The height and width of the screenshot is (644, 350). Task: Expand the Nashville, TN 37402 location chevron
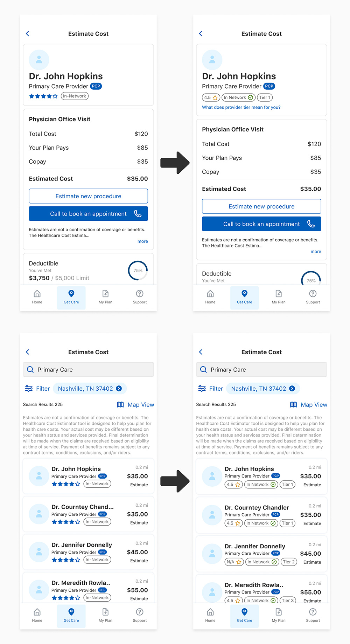pyautogui.click(x=119, y=388)
